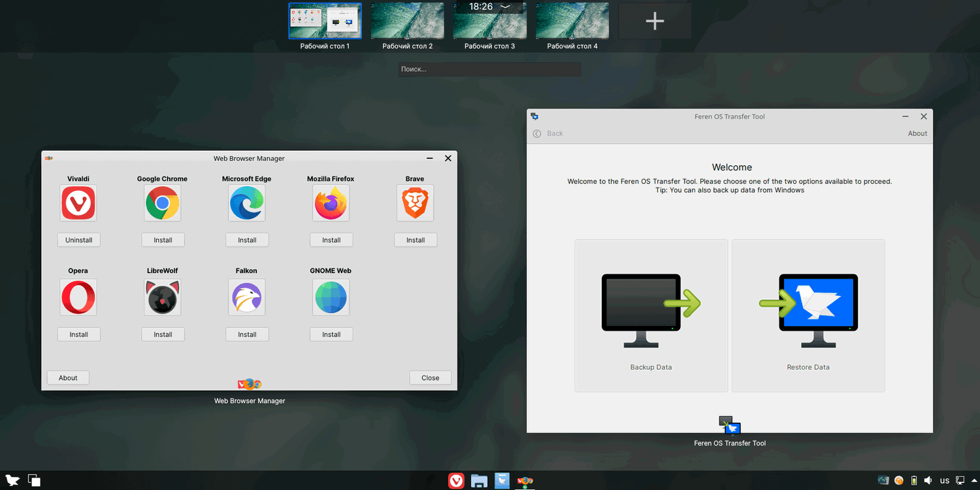Minimize the Web Browser Manager window
The height and width of the screenshot is (490, 980).
[430, 158]
